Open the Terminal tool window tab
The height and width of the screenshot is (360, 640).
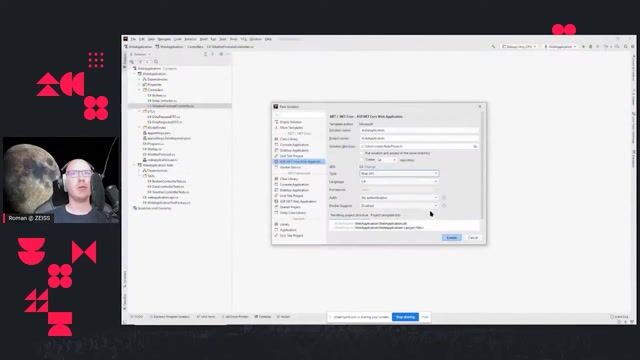[263, 317]
